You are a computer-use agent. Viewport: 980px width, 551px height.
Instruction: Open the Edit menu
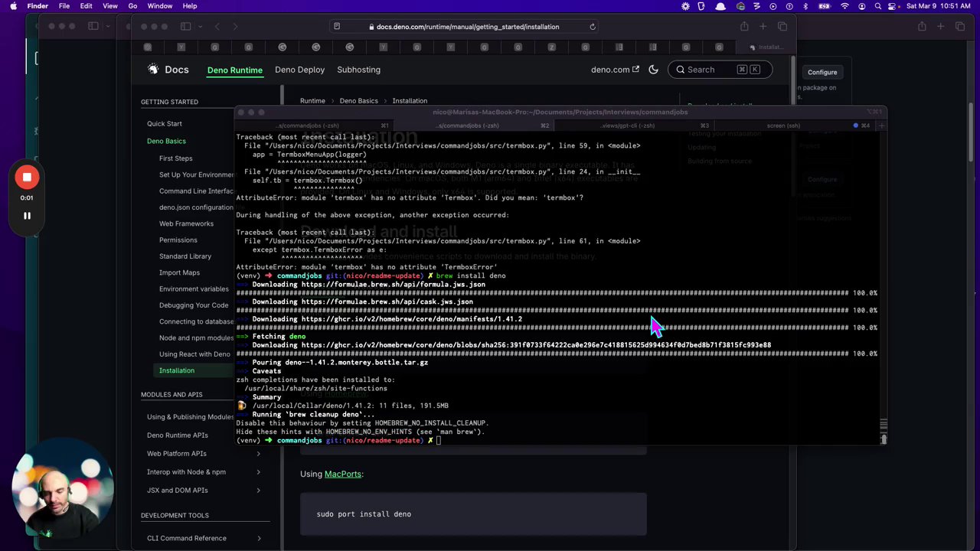point(87,6)
